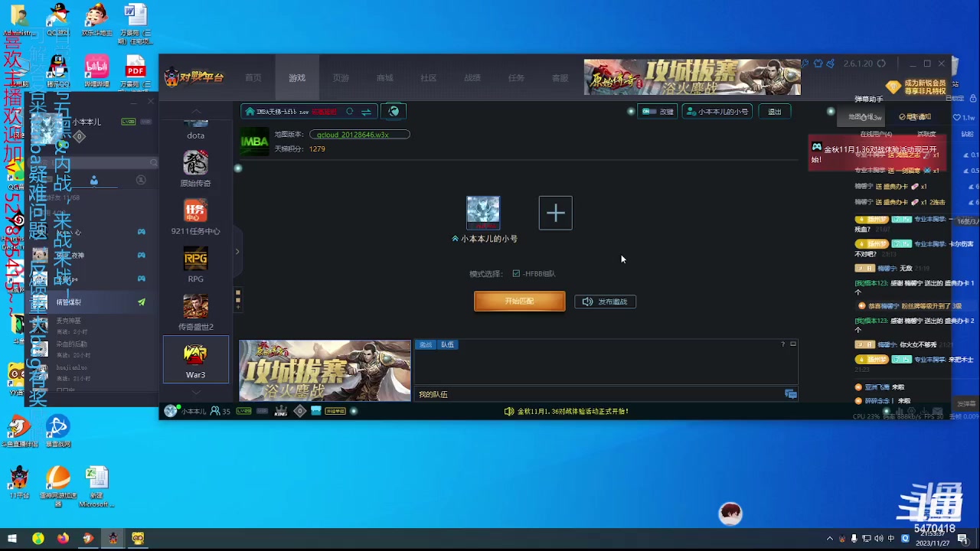The image size is (980, 551).
Task: Switch to the 邀战 chat tab
Action: (x=426, y=344)
